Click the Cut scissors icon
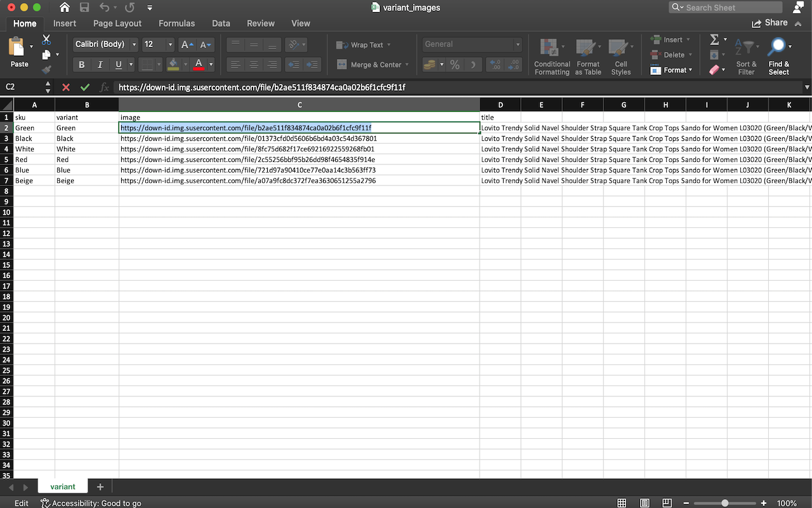The image size is (812, 508). pos(46,40)
